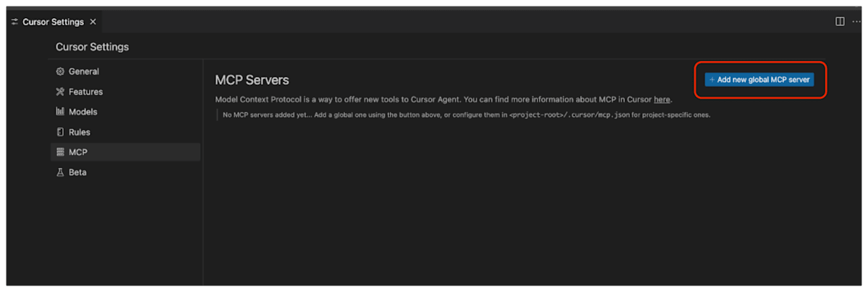The image size is (868, 292).
Task: Click the 'No MCP servers added yet' message
Action: (467, 115)
